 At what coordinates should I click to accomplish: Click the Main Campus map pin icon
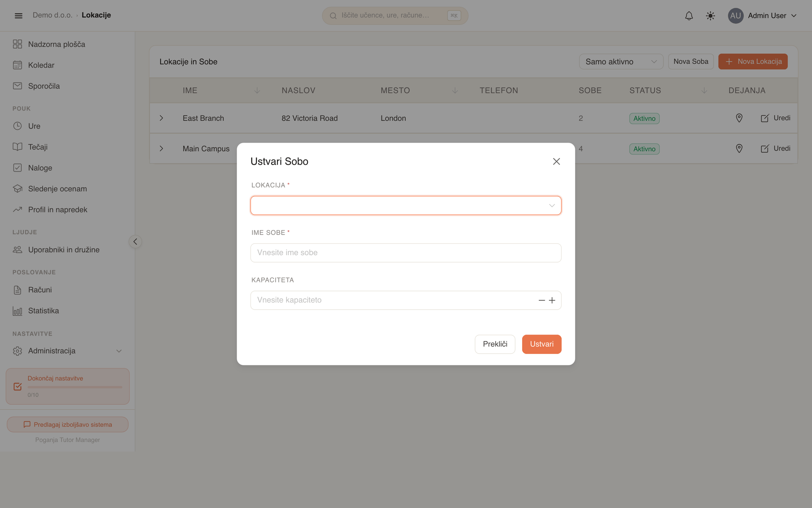pyautogui.click(x=739, y=148)
